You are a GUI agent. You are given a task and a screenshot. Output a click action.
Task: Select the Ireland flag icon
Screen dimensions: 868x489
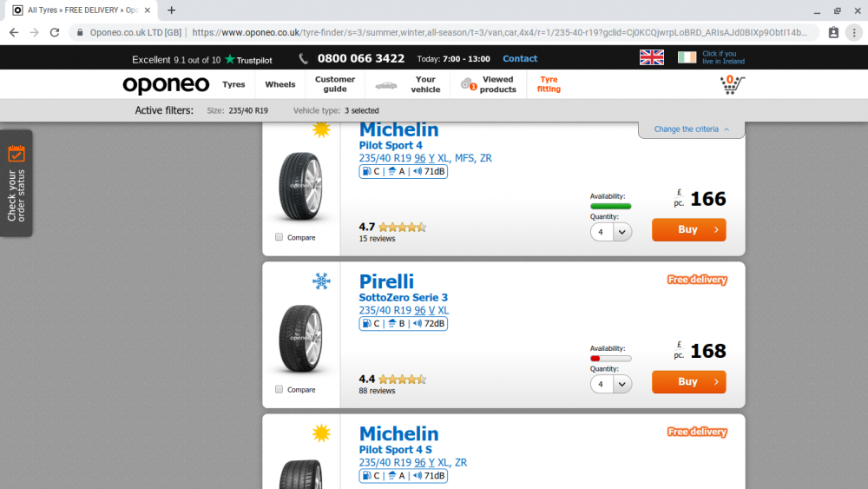coord(687,57)
